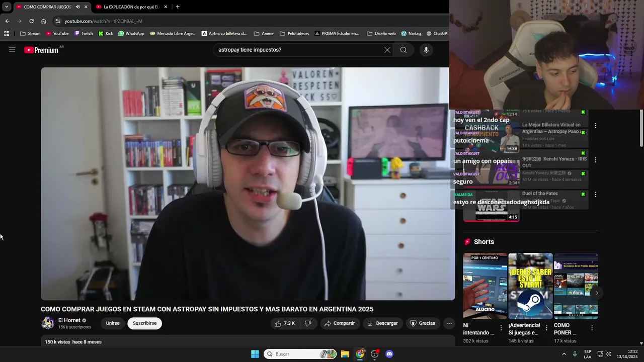The width and height of the screenshot is (644, 362).
Task: Open a new browser tab
Action: [x=178, y=7]
